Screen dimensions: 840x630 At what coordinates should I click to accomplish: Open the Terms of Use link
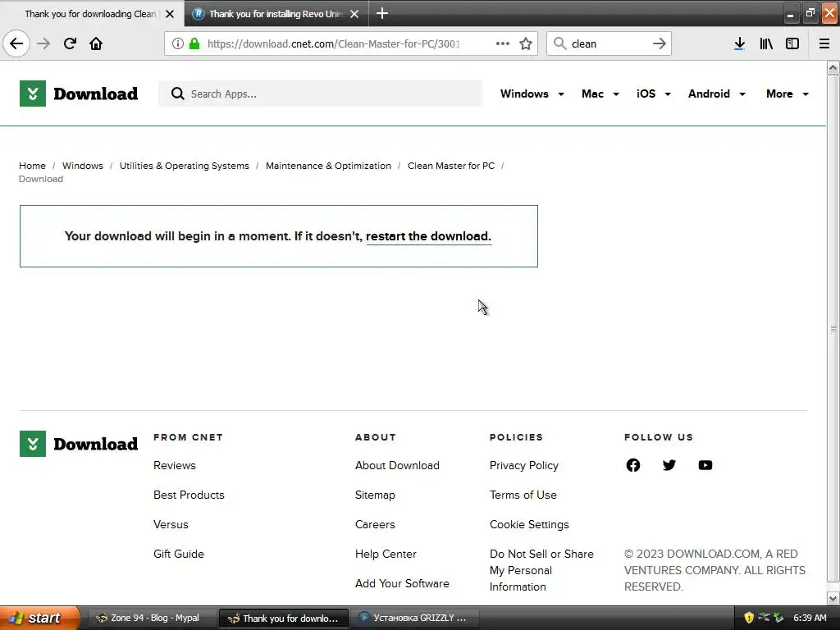pos(523,495)
